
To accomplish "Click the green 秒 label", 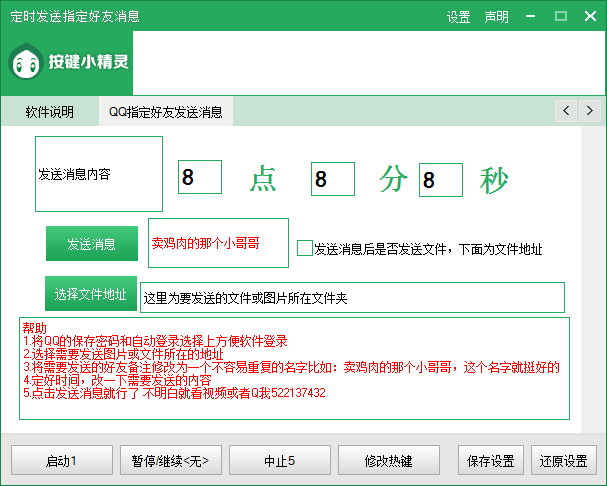I will click(x=494, y=180).
